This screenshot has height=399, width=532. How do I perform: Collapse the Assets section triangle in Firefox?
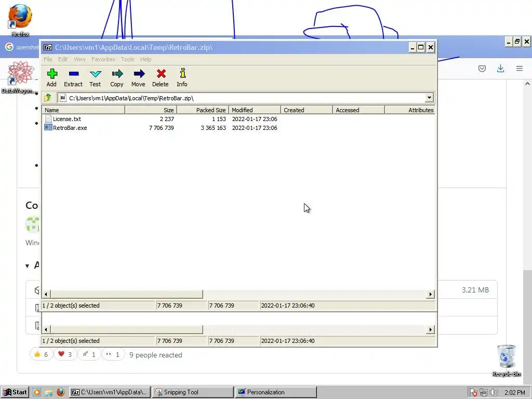(27, 266)
